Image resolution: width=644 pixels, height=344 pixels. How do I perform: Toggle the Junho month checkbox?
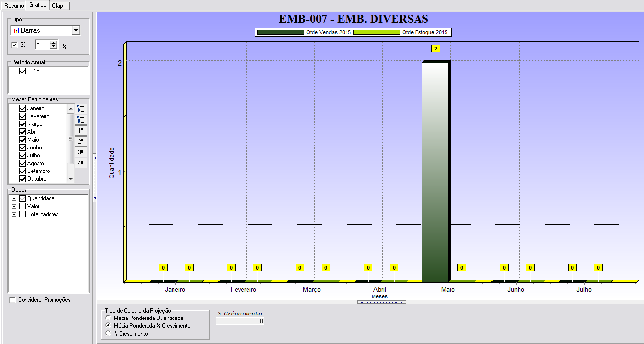pyautogui.click(x=23, y=147)
